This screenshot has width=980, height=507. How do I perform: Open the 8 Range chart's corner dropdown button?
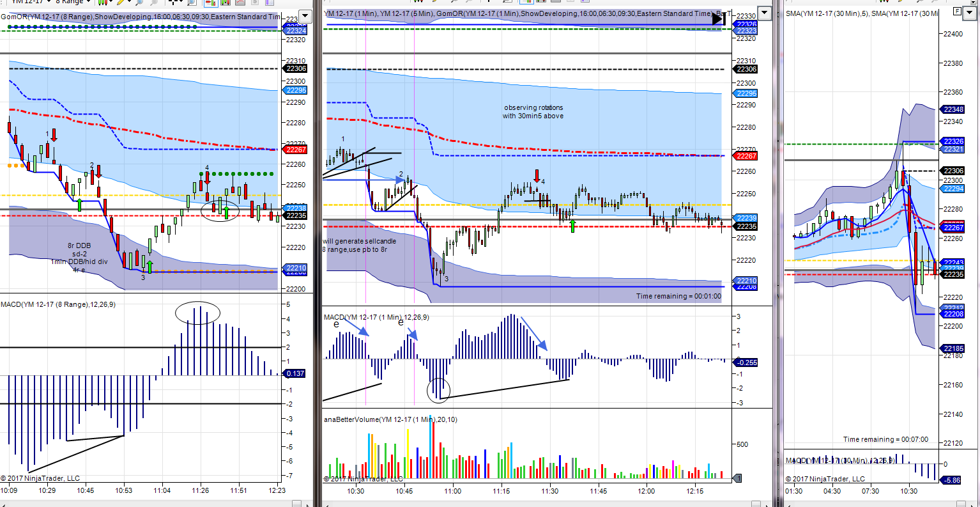pos(305,16)
